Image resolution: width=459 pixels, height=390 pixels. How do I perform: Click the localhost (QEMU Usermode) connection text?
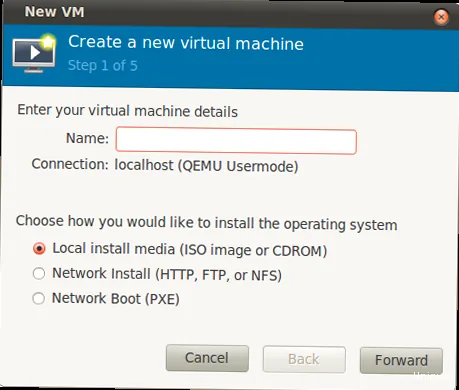pyautogui.click(x=206, y=166)
